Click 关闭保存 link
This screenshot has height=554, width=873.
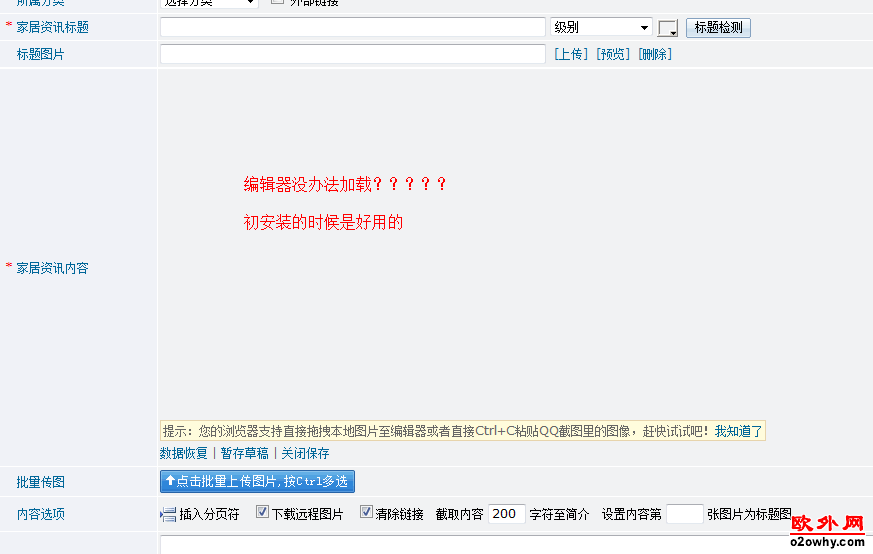coord(305,453)
